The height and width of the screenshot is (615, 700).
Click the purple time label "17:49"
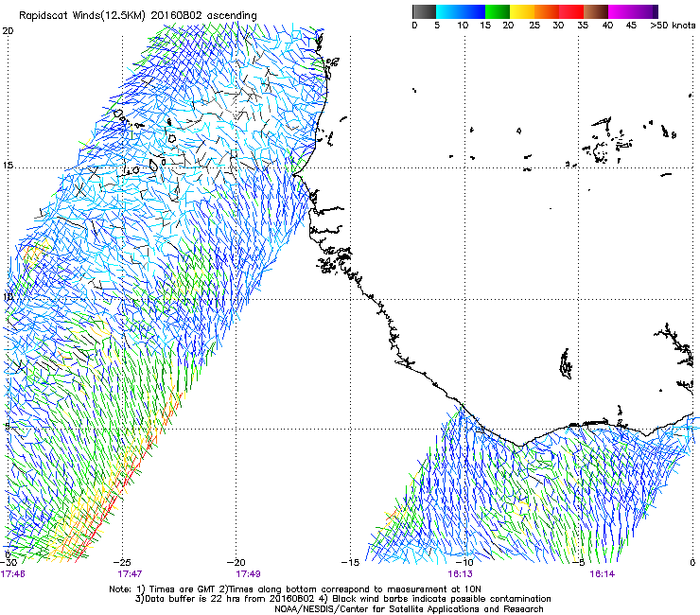pos(248,574)
